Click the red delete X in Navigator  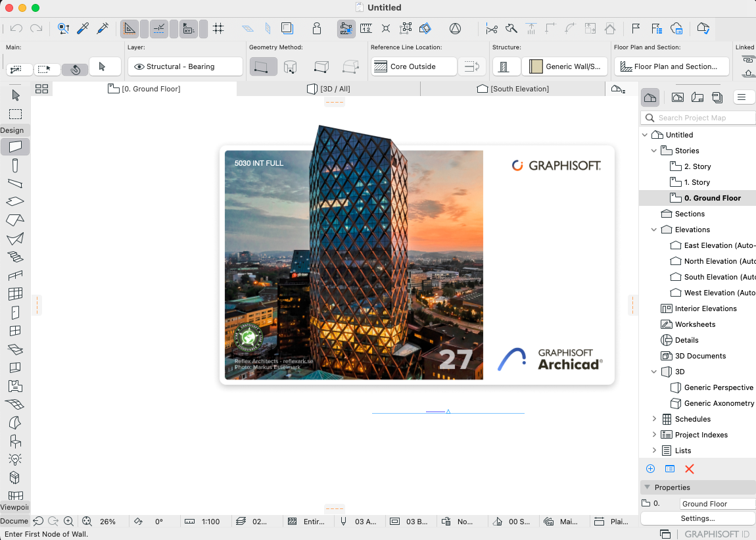tap(690, 469)
